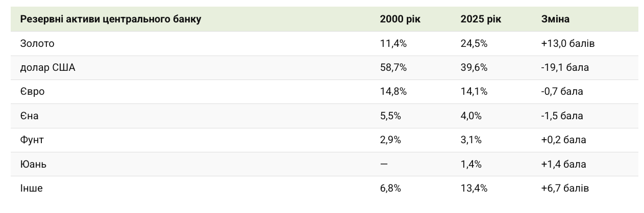Select the '2000 рік' column header
The image size is (644, 213).
point(400,19)
